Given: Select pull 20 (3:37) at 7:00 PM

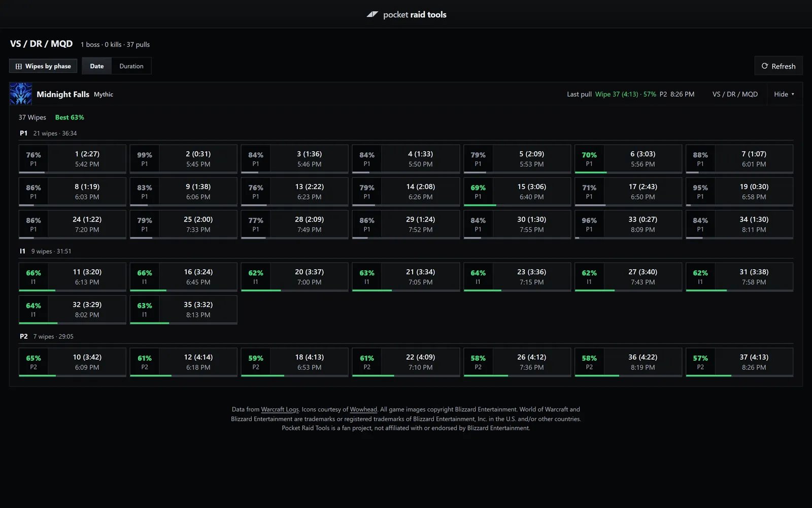Looking at the screenshot, I should point(295,277).
